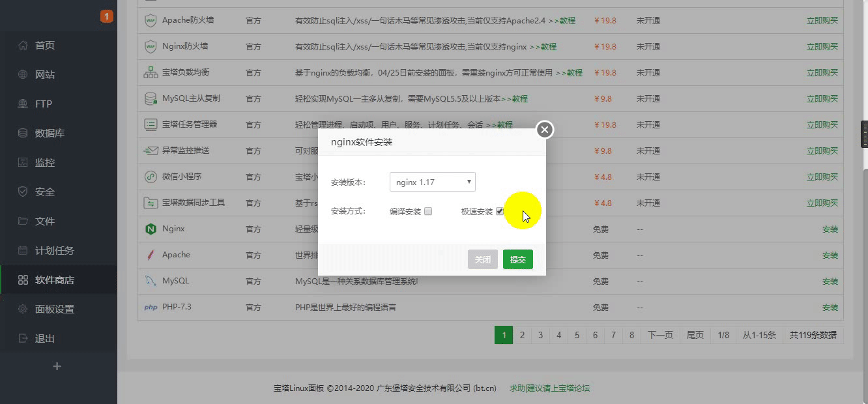
Task: Click the 微信小程序 icon
Action: point(151,177)
